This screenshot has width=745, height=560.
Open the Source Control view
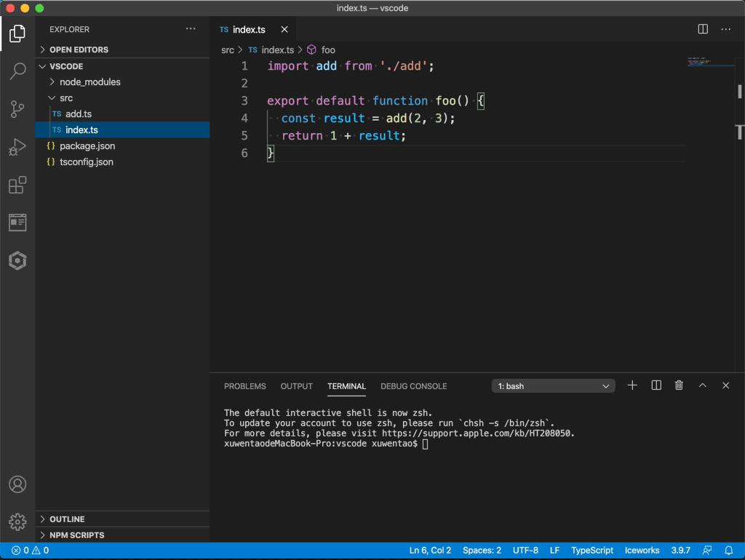point(17,109)
